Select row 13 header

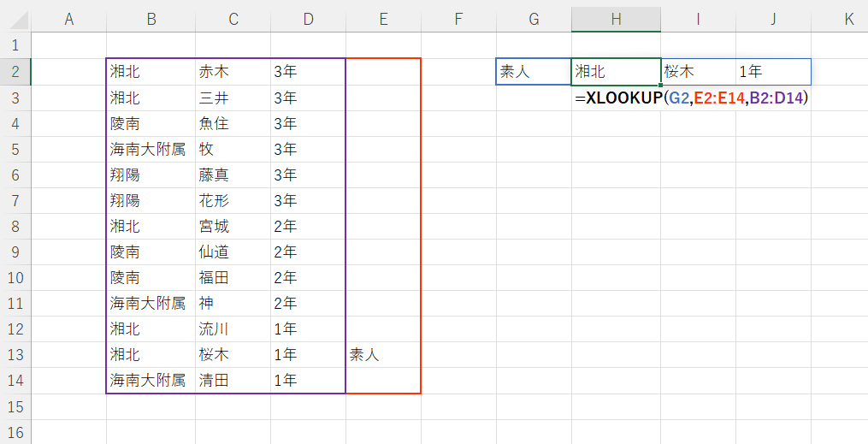coord(15,355)
